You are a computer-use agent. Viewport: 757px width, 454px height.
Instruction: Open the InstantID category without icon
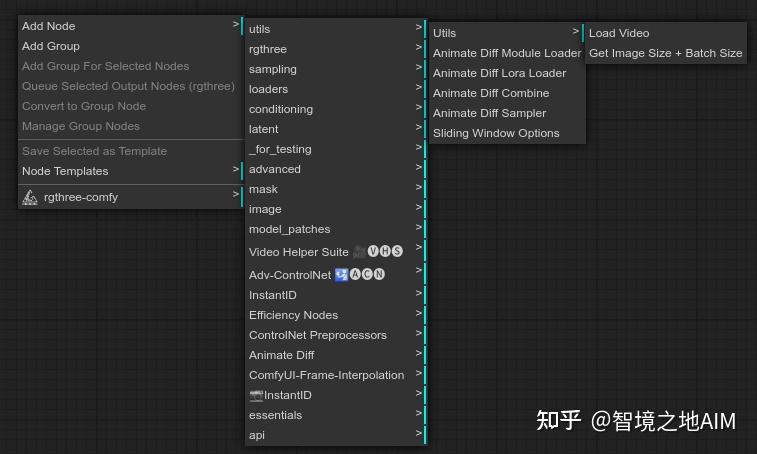(x=336, y=295)
